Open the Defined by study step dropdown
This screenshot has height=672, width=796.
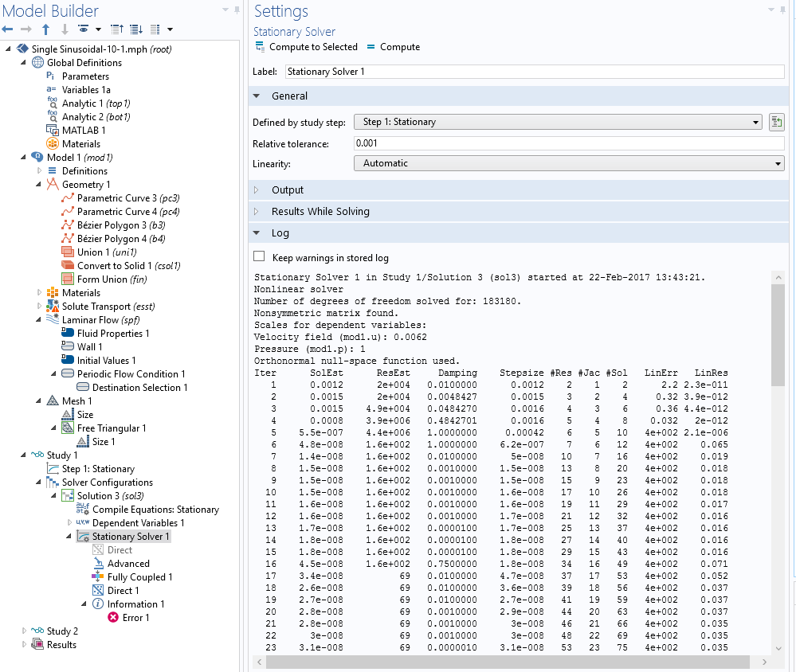558,122
